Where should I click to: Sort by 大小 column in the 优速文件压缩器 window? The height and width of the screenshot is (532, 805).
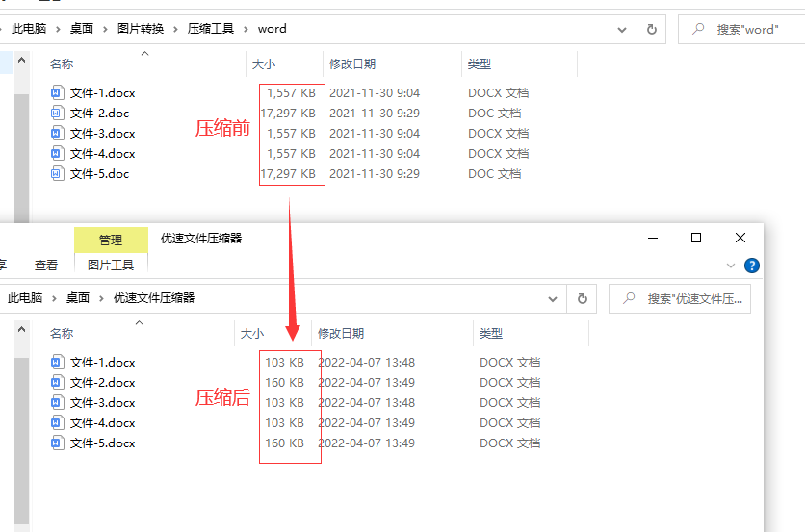[x=252, y=334]
